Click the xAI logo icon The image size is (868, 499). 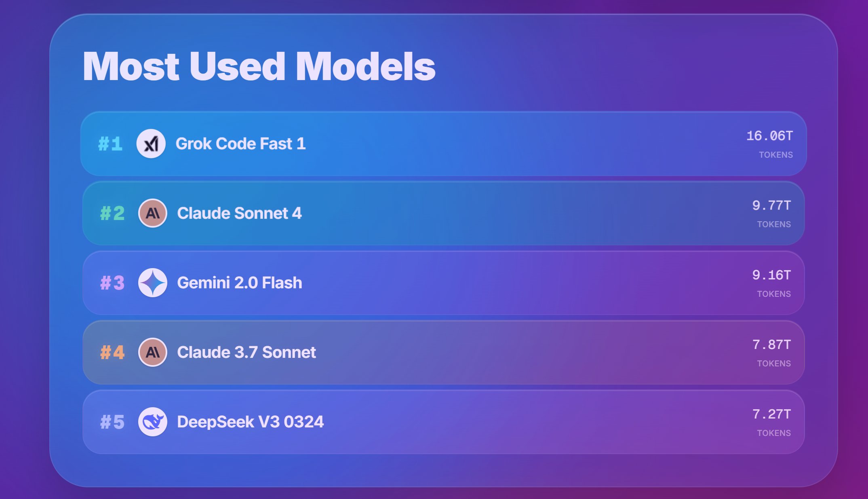tap(151, 144)
